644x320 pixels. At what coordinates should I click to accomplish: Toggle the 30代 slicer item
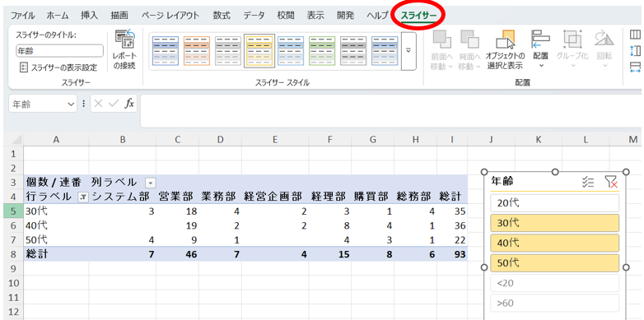554,223
